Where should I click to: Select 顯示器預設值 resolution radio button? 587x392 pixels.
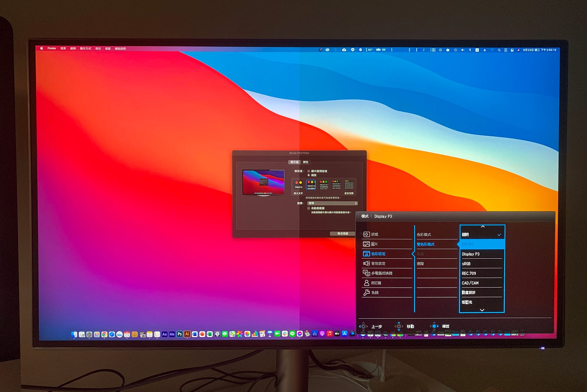coord(309,171)
